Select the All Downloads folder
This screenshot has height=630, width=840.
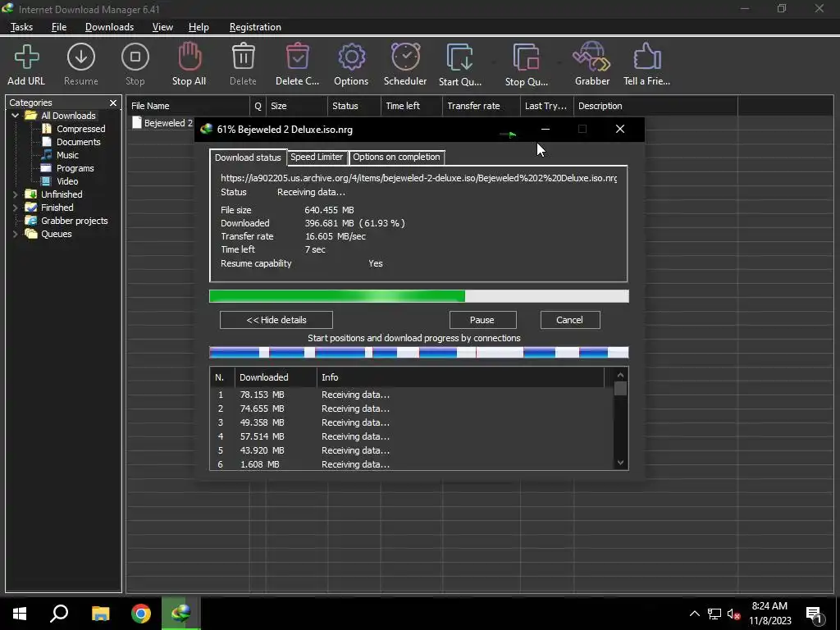coord(68,116)
